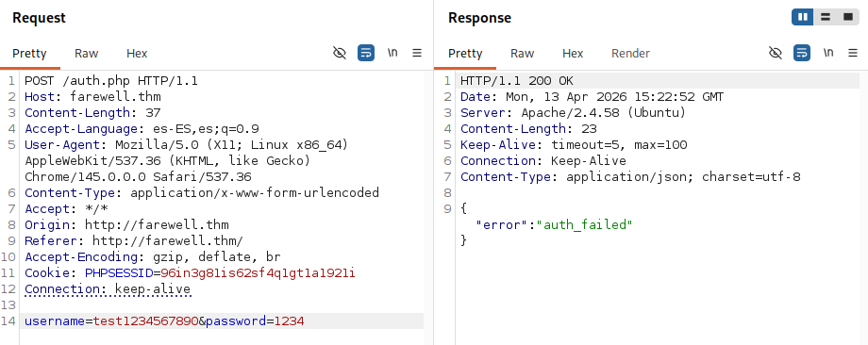This screenshot has height=345, width=868.
Task: Toggle word wrap icon in Request pane
Action: click(366, 53)
